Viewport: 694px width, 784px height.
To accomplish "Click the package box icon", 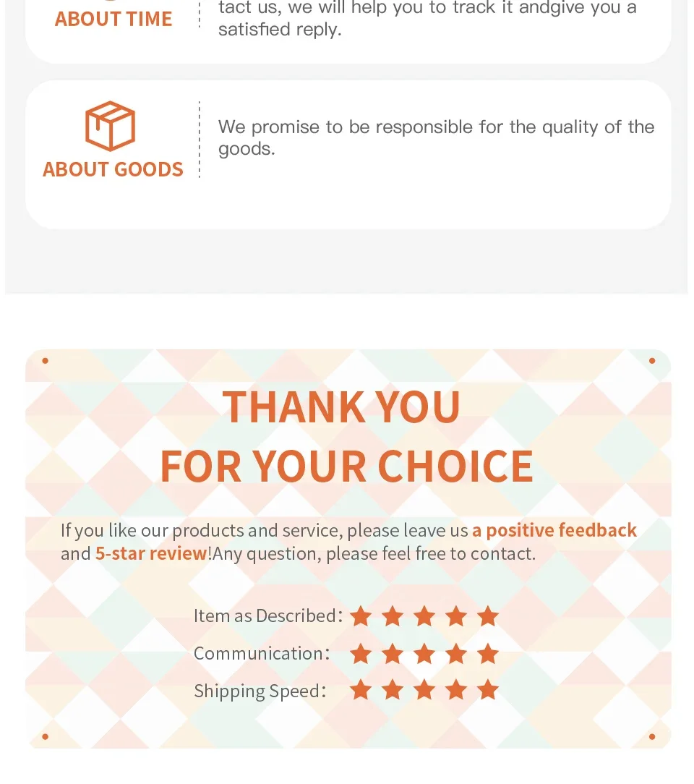I will [110, 126].
